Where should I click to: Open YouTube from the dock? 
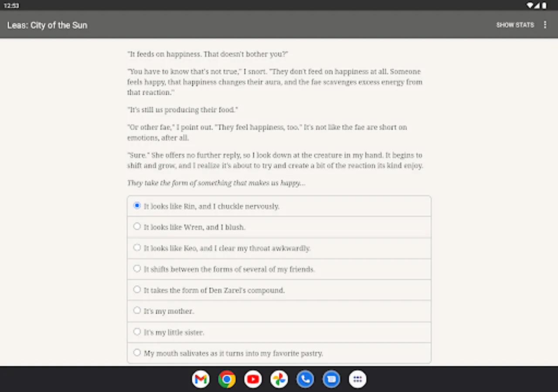(253, 379)
